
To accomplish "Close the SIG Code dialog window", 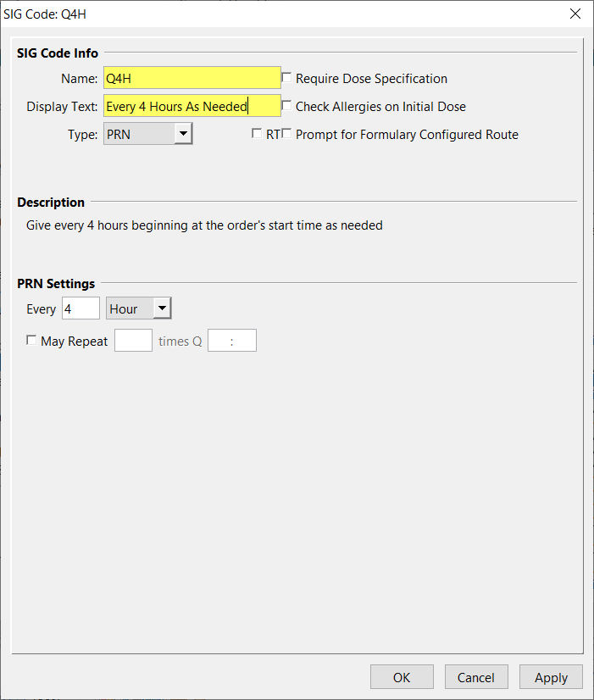I will (x=575, y=14).
